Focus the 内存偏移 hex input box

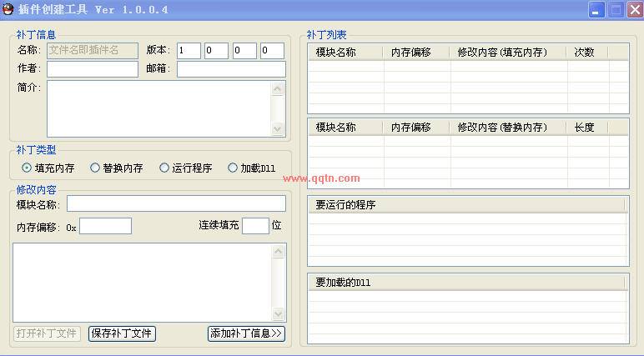point(105,226)
